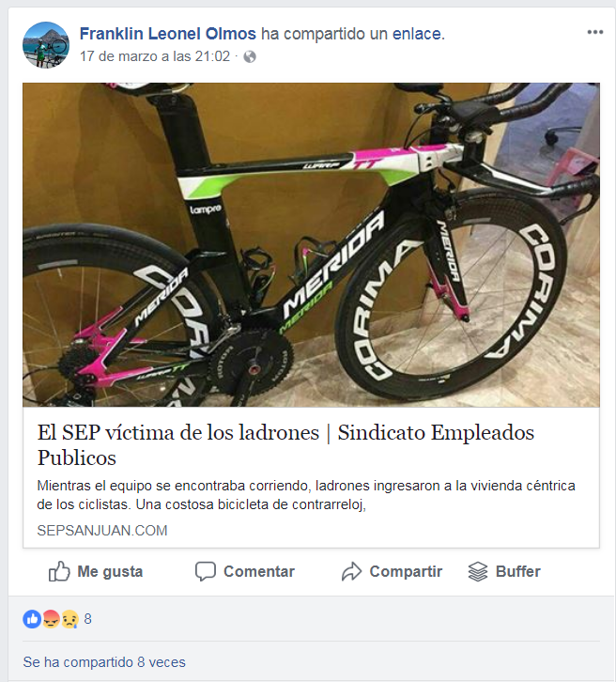The height and width of the screenshot is (682, 616).
Task: Click the sad crying reaction emoji
Action: [69, 619]
